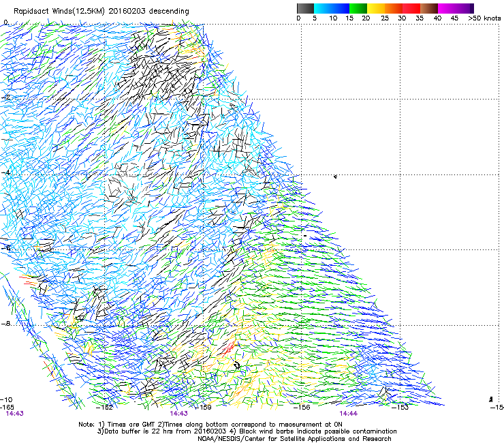Select the yellow 20-25 knots legend swatch

click(x=376, y=8)
